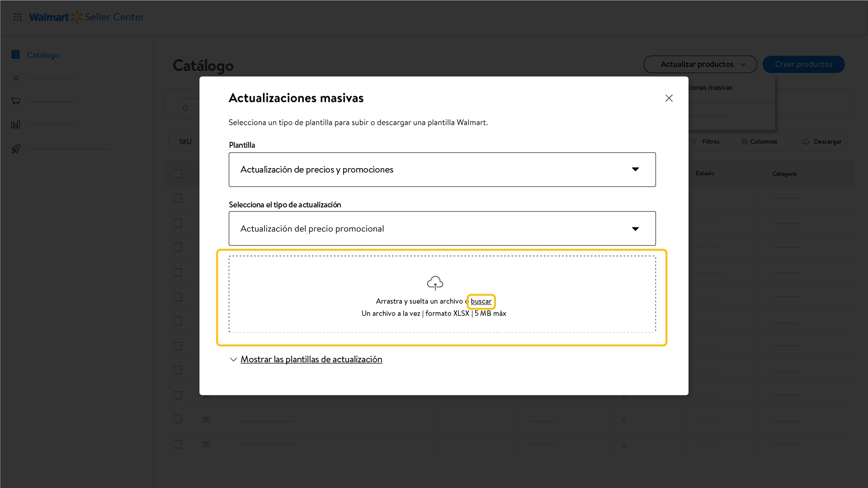The width and height of the screenshot is (868, 488).
Task: Select the Catálogo menu item
Action: 43,55
